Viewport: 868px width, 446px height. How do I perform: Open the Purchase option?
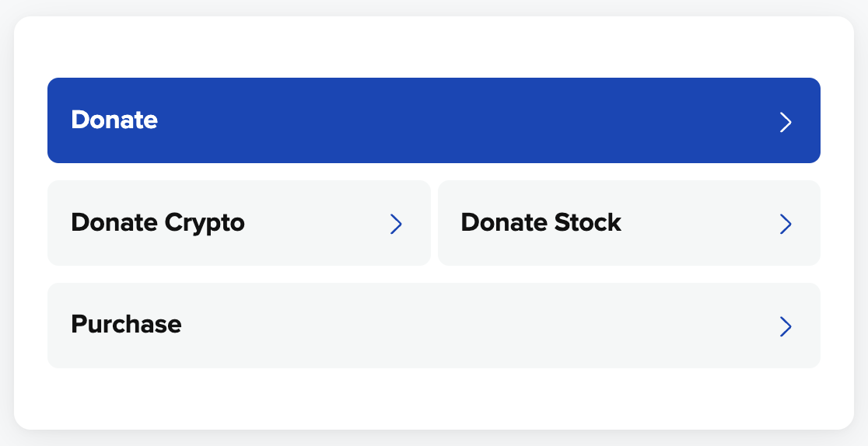click(433, 326)
